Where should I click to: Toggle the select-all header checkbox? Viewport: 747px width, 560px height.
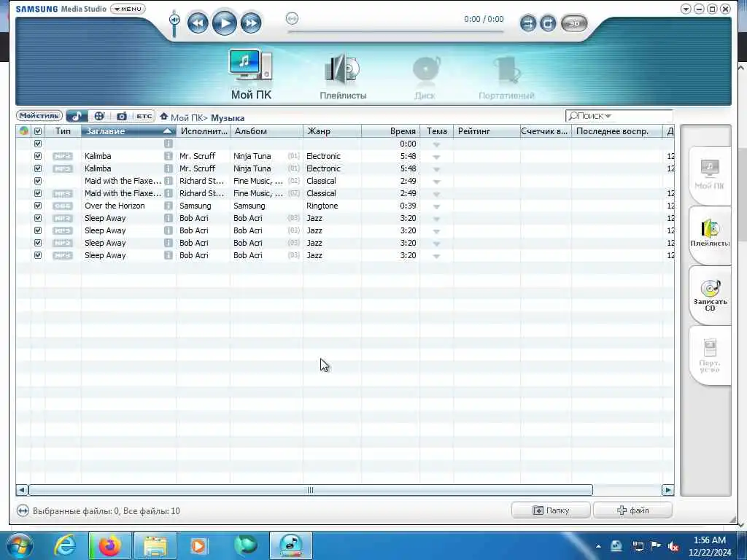38,131
